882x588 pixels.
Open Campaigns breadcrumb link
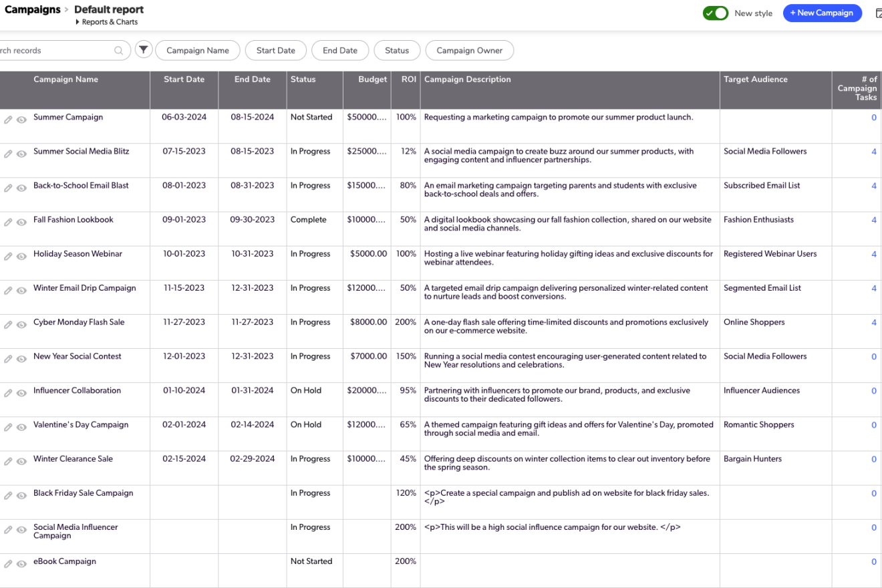(32, 10)
